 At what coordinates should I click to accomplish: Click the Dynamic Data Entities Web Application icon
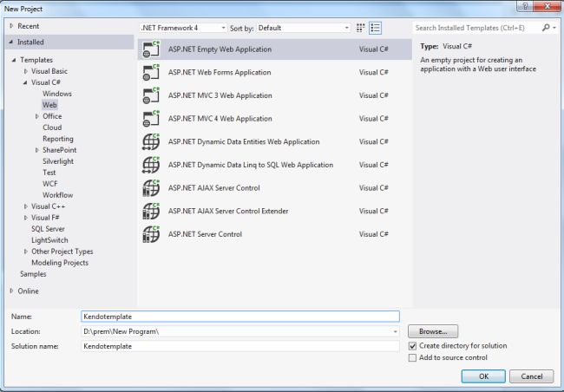151,141
